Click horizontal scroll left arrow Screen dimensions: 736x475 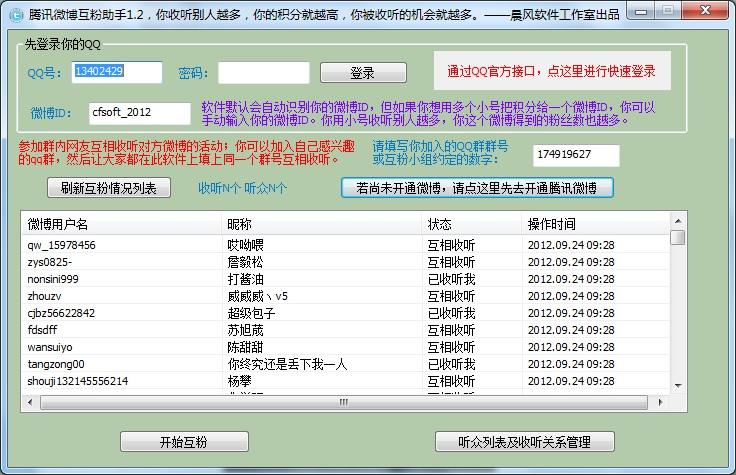click(x=31, y=402)
